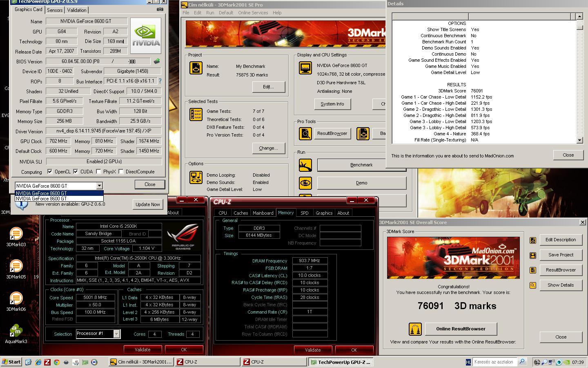Switch to the Validation tab in GPU-Z
Viewport: 588px width, 368px height.
(77, 10)
